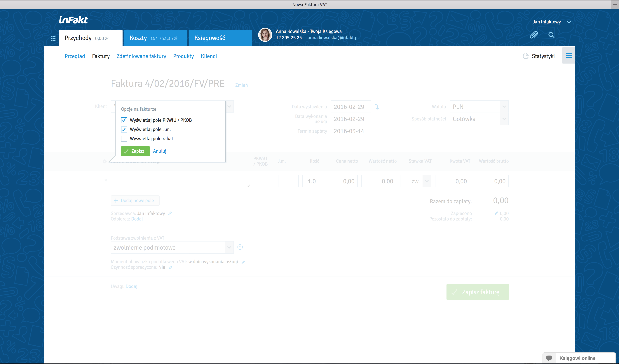Check Wyświetlaj pole rabat
This screenshot has width=628, height=364.
tap(124, 139)
